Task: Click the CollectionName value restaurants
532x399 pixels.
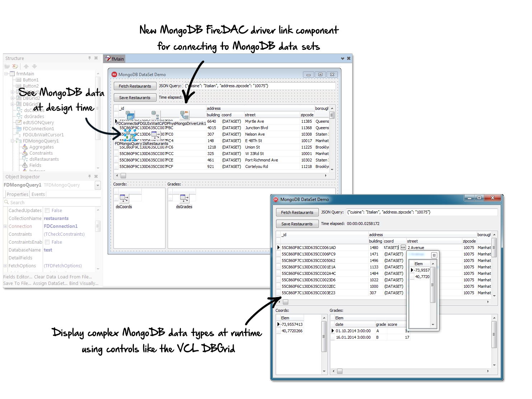Action: (56, 218)
